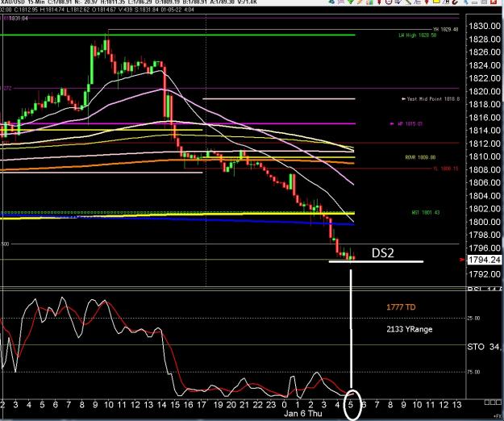Click the STO indicator value label
The height and width of the screenshot is (421, 504).
(484, 347)
